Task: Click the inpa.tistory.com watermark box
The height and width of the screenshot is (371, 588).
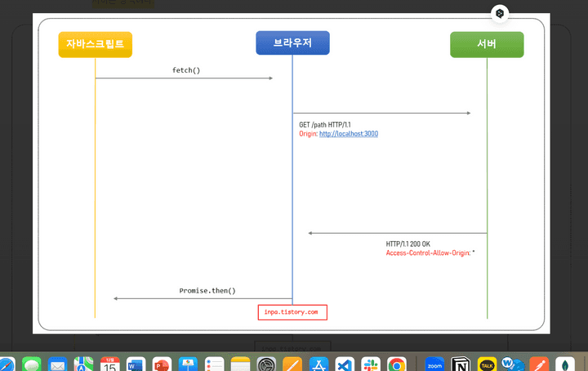Action: click(292, 312)
